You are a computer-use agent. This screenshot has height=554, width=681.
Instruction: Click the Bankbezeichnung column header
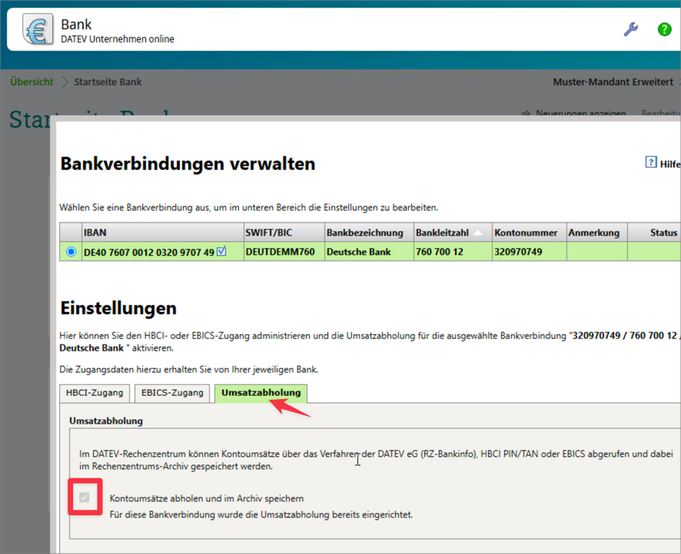tap(369, 233)
